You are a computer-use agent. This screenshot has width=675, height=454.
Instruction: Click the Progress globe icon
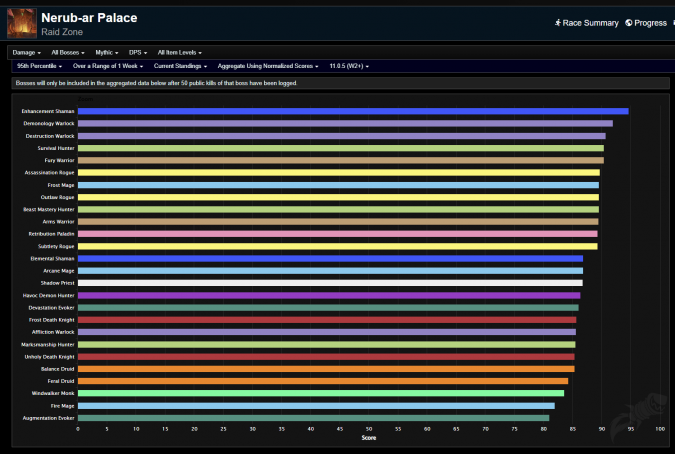629,23
